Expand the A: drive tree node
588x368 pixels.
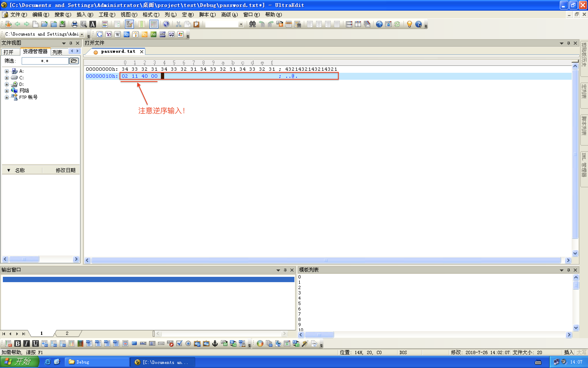click(x=7, y=71)
